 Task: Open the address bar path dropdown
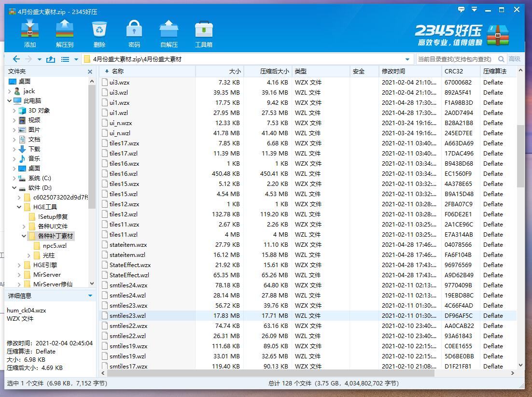click(407, 59)
